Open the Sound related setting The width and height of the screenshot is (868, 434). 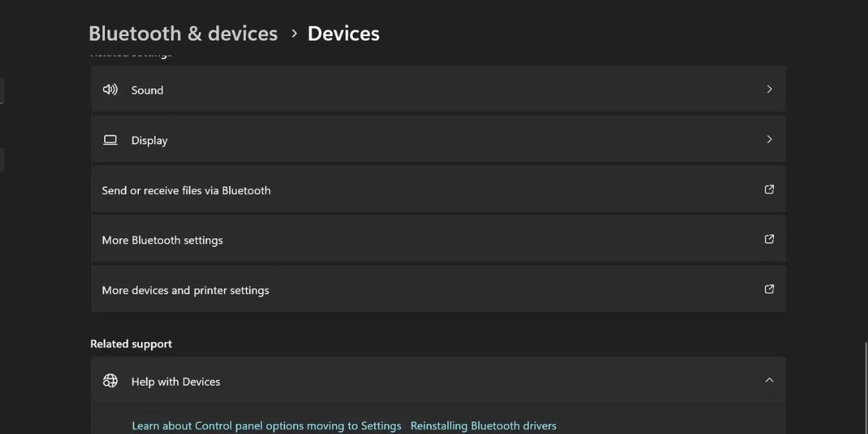438,90
